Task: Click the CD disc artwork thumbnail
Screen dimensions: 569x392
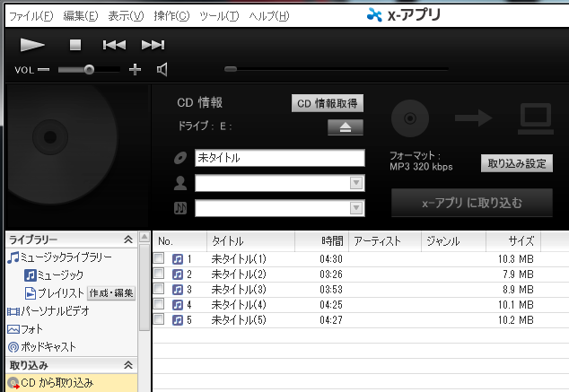Action: 78,156
